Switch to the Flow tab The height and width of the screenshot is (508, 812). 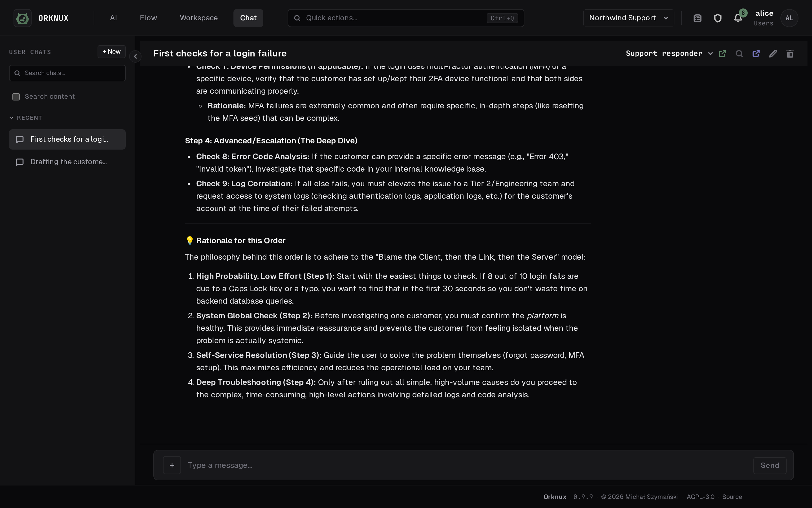(148, 18)
